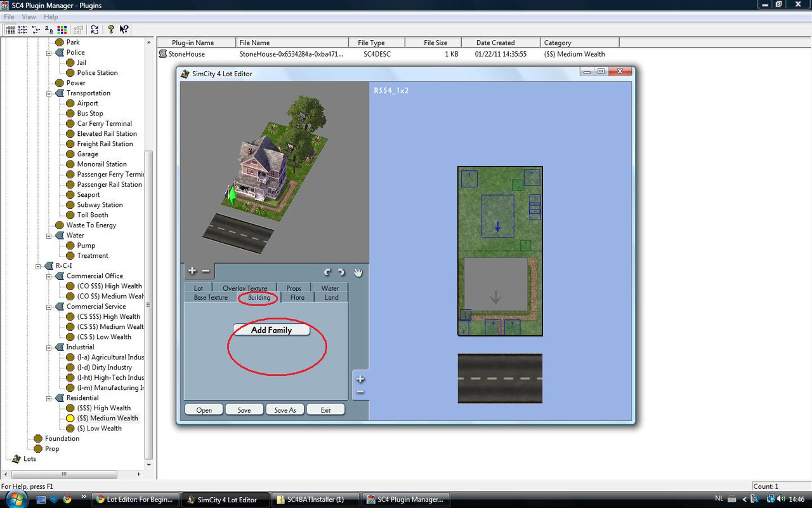This screenshot has width=812, height=508.
Task: Collapse the Residential tree branch
Action: coord(49,398)
